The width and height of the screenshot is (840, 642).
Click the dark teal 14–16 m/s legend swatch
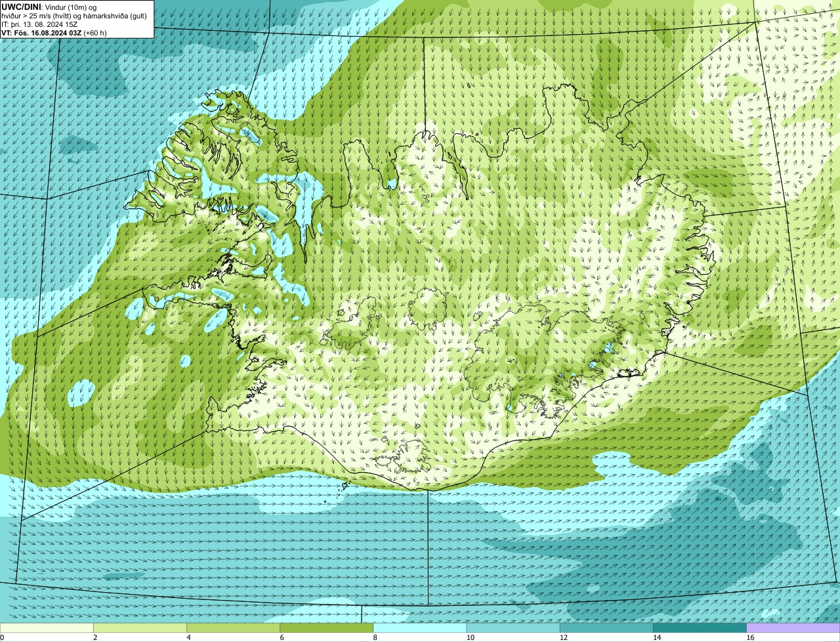(x=700, y=628)
